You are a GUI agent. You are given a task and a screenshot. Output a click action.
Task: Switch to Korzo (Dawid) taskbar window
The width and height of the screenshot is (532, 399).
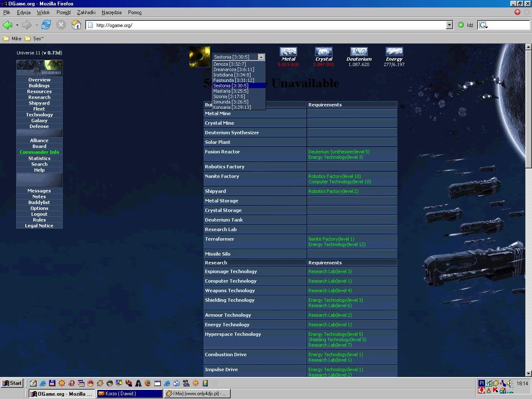tap(130, 394)
